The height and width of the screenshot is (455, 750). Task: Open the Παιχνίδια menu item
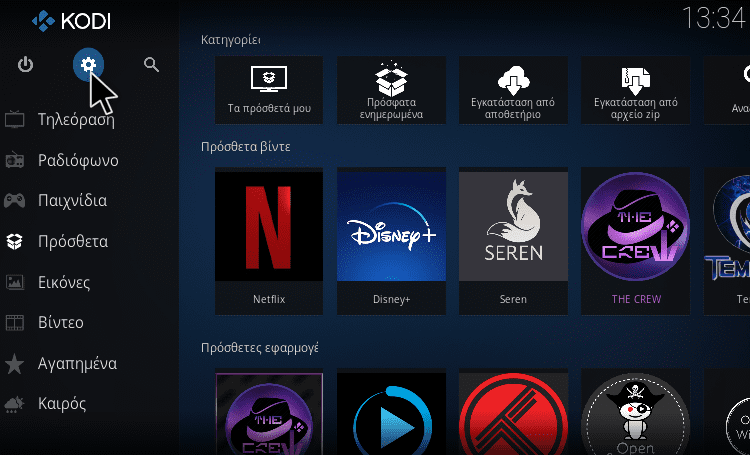pyautogui.click(x=73, y=201)
